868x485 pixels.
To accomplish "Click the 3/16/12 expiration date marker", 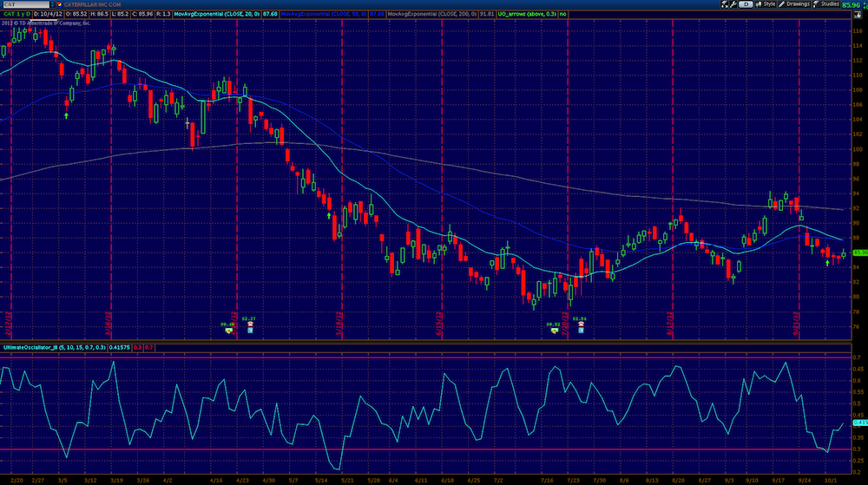I will tap(108, 324).
